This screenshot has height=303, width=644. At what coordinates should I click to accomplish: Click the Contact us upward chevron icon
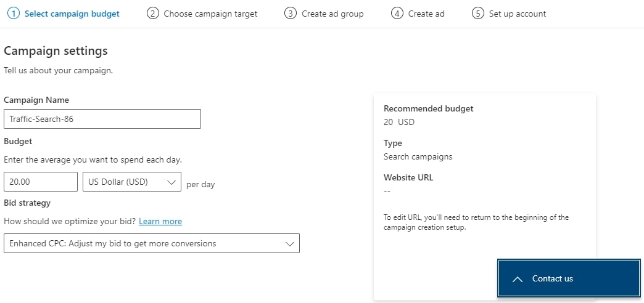point(518,279)
